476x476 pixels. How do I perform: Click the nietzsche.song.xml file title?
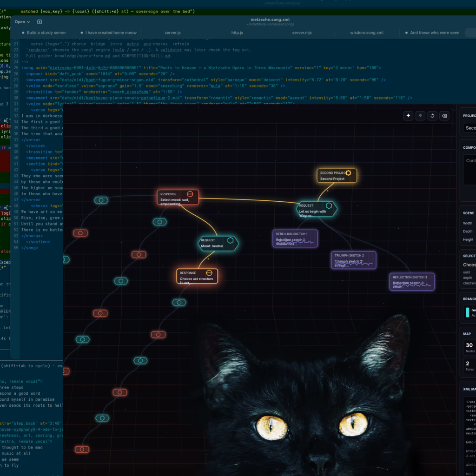coord(270,20)
